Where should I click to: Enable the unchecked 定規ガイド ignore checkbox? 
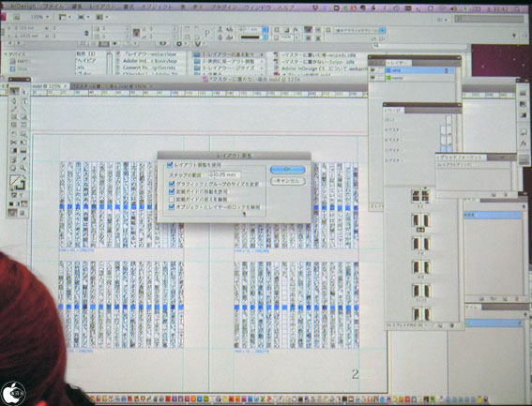(172, 199)
